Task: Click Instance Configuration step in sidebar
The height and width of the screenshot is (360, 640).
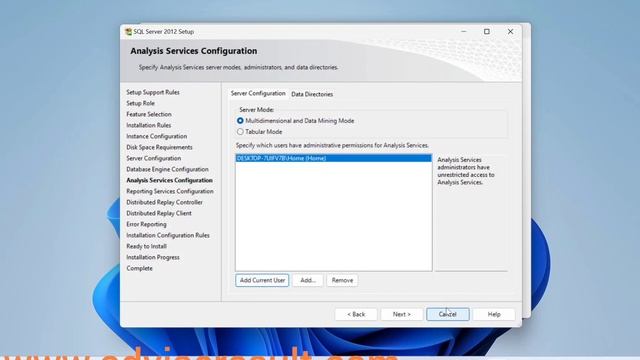Action: click(x=156, y=136)
